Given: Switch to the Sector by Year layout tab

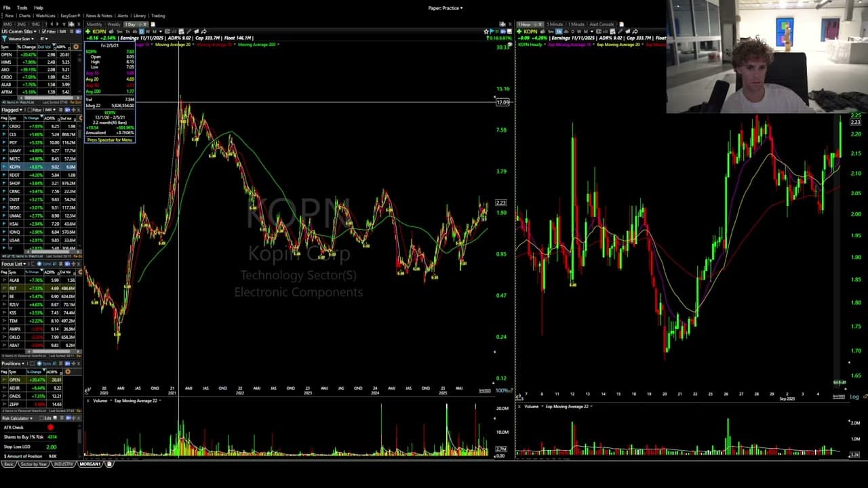Looking at the screenshot, I should (34, 464).
